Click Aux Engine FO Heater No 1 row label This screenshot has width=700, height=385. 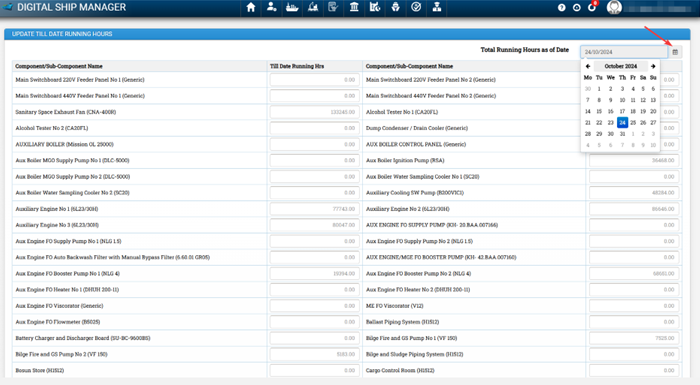click(67, 290)
